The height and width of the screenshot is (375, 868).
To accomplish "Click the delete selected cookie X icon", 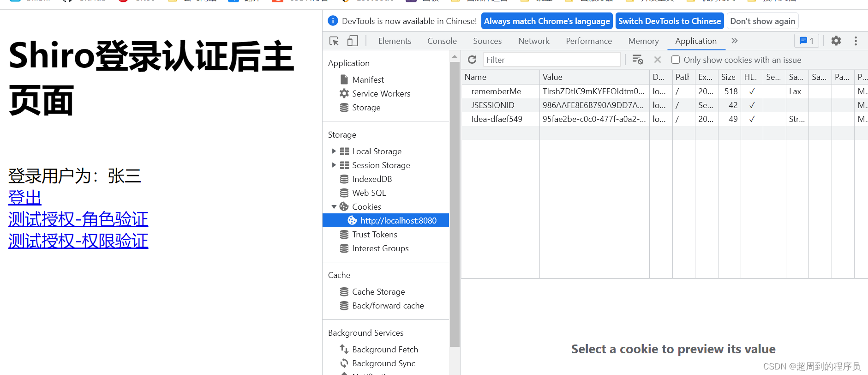I will tap(658, 60).
